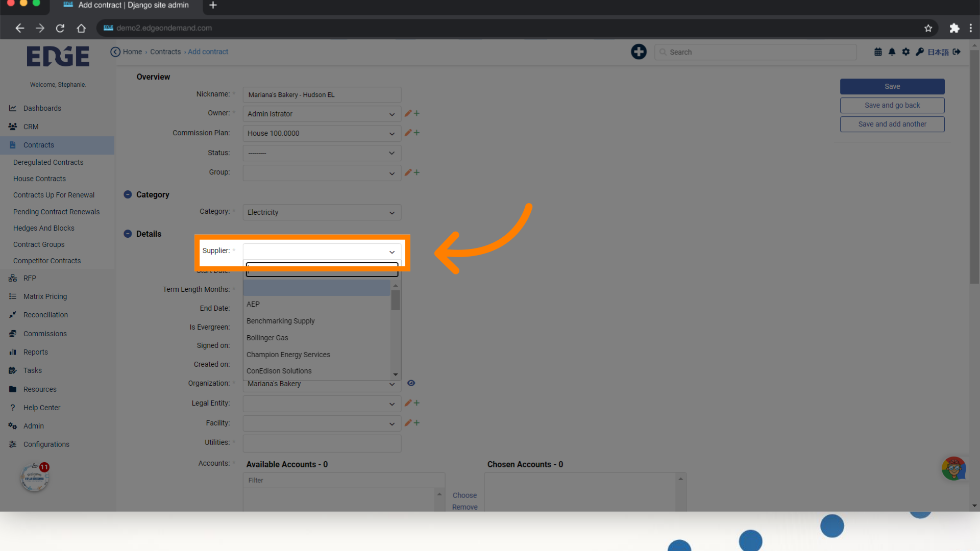Open notifications bell icon
The height and width of the screenshot is (551, 980).
892,52
